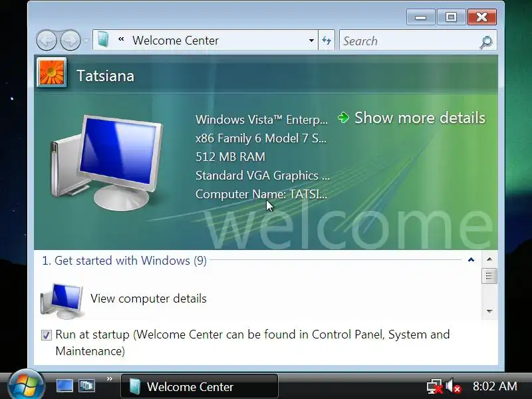Click the list scrollbar up arrow
The width and height of the screenshot is (532, 399).
pos(489,259)
